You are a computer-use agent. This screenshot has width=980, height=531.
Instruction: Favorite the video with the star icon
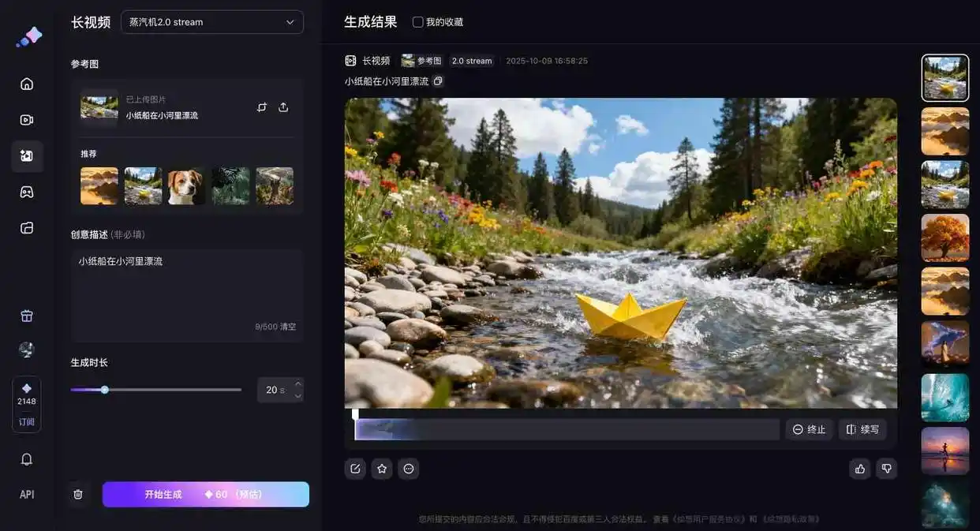pos(382,469)
